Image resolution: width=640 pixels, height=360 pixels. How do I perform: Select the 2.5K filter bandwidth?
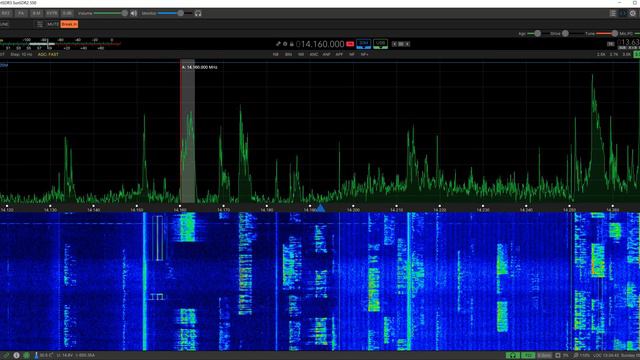601,54
